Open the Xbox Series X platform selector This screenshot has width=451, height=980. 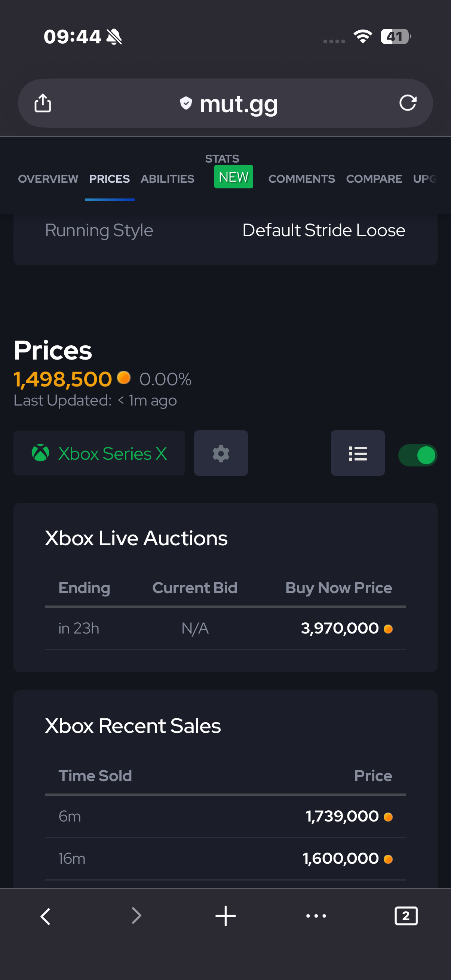[x=99, y=453]
